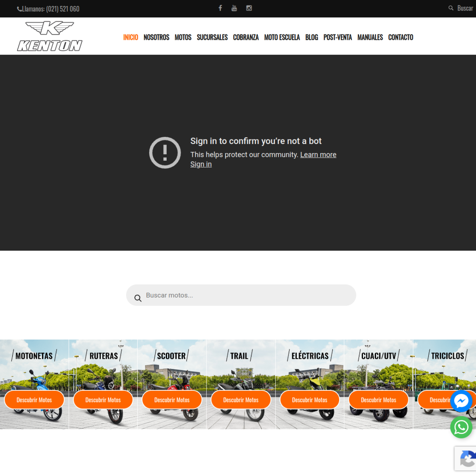Open the BLOG menu item

click(x=312, y=37)
